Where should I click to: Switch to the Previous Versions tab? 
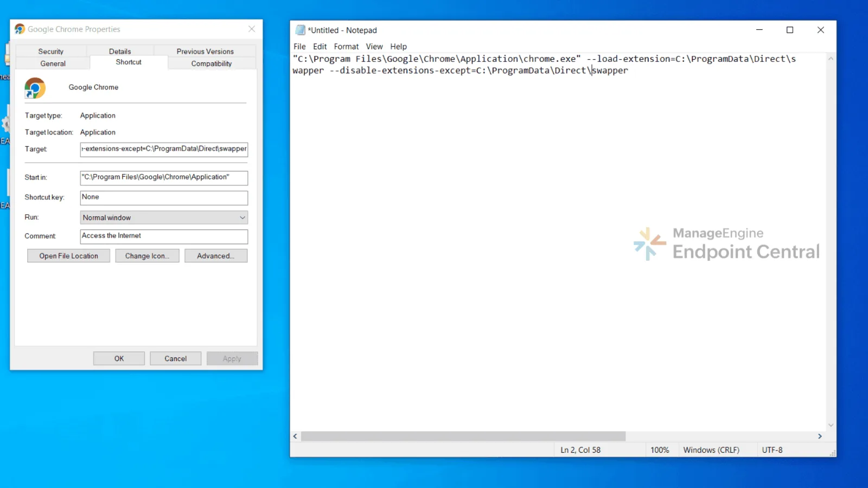click(x=205, y=52)
